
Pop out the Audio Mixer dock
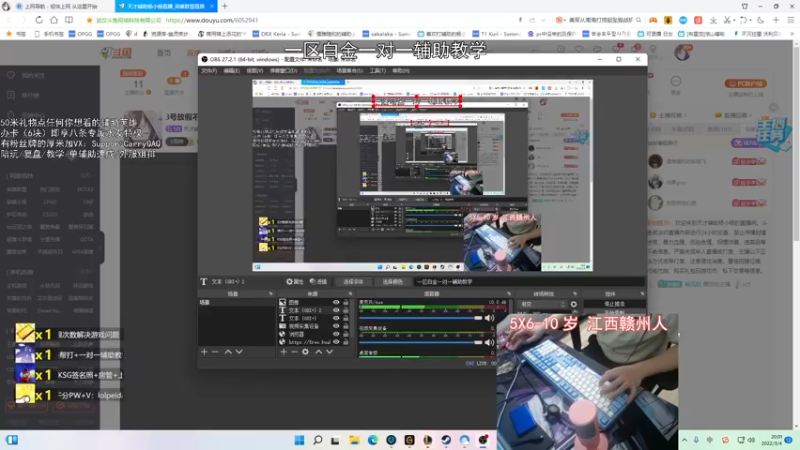tap(509, 294)
